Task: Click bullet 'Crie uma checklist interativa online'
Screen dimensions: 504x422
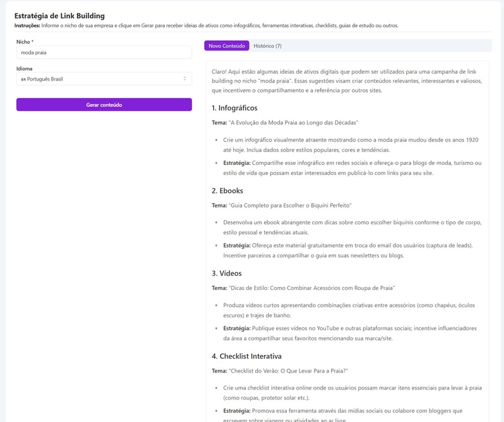Action: pyautogui.click(x=352, y=393)
